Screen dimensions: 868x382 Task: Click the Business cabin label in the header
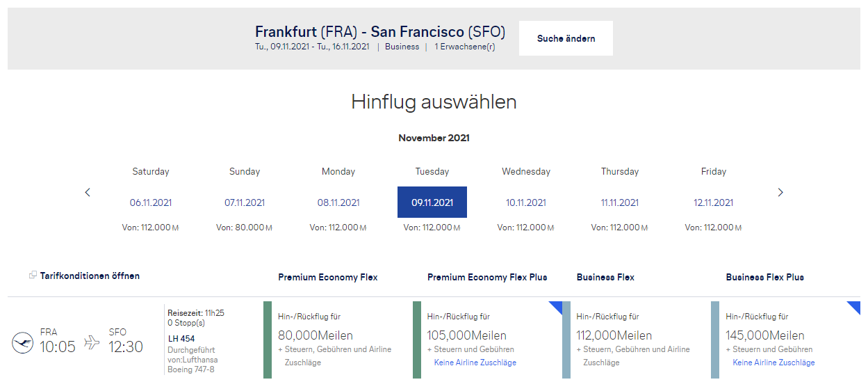point(402,47)
